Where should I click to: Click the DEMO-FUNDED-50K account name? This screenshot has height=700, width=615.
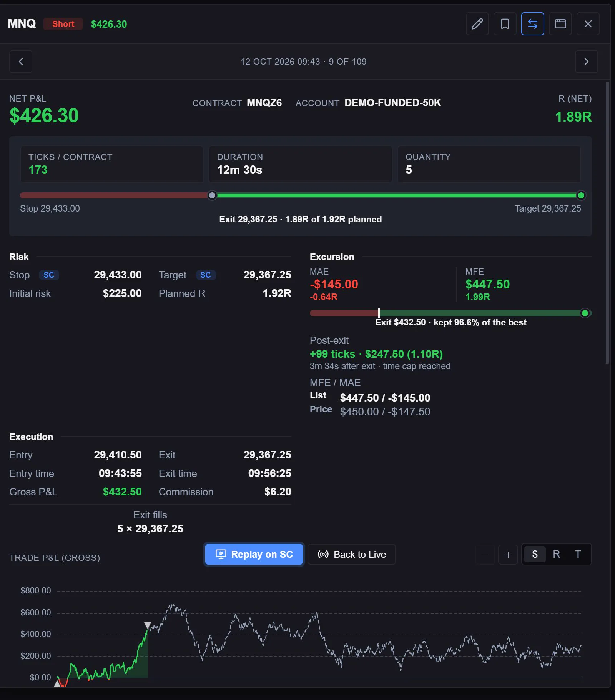pyautogui.click(x=393, y=103)
